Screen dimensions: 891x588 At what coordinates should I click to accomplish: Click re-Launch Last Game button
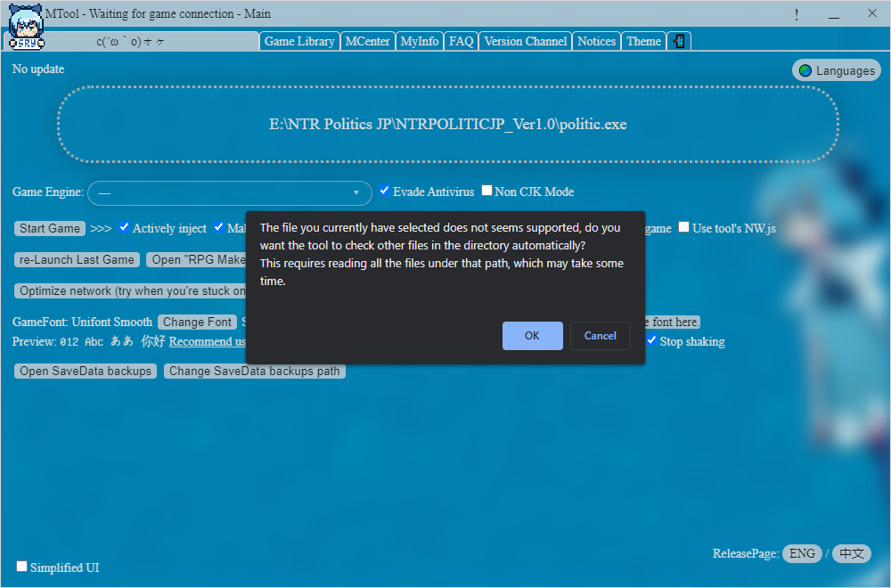tap(77, 259)
